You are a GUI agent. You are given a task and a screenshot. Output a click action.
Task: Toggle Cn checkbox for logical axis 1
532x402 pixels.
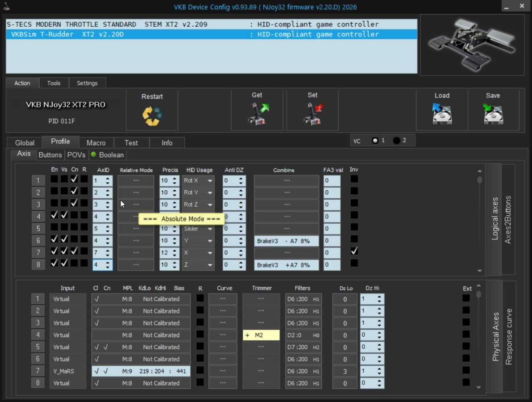point(74,179)
